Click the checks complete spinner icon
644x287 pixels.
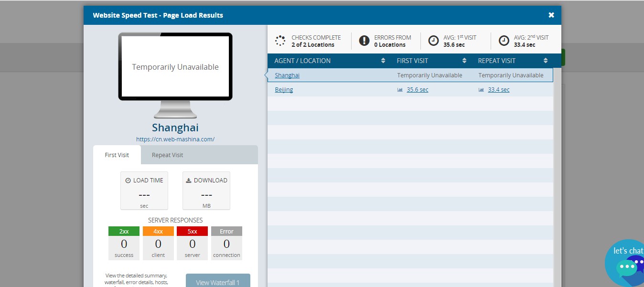(280, 41)
